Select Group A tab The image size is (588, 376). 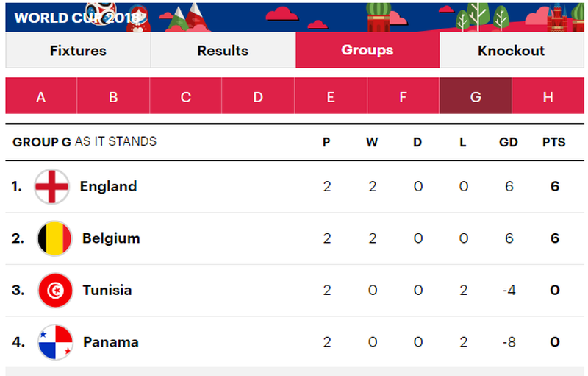tap(40, 96)
